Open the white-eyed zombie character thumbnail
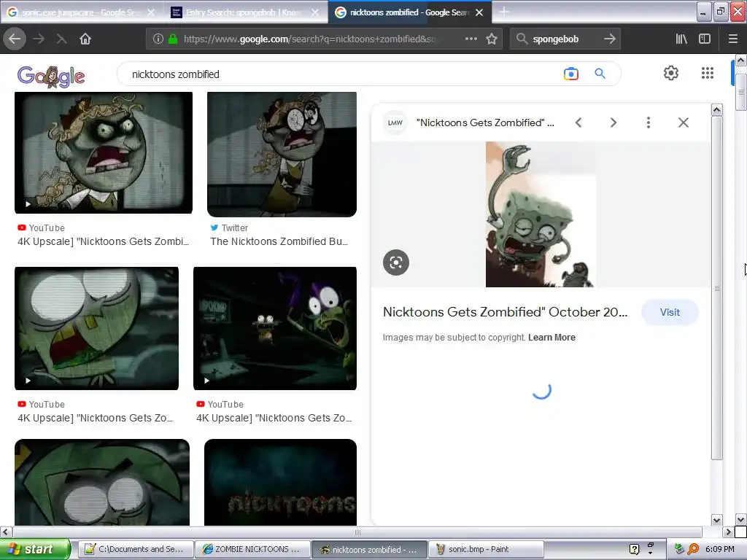The height and width of the screenshot is (560, 747). point(97,329)
